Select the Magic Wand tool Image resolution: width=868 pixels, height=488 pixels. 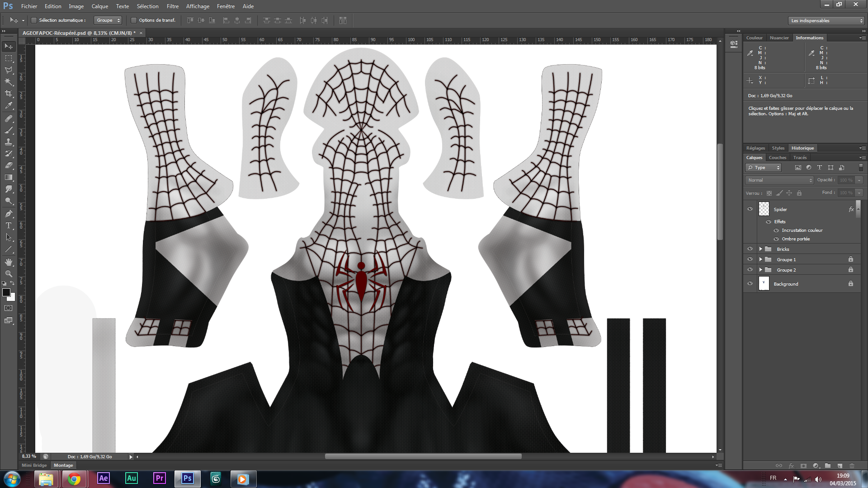[x=9, y=82]
